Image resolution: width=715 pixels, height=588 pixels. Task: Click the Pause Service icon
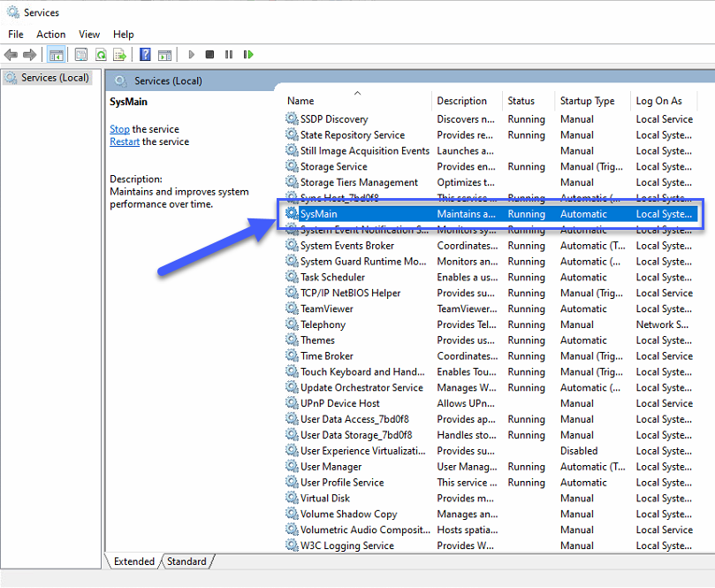pyautogui.click(x=229, y=55)
